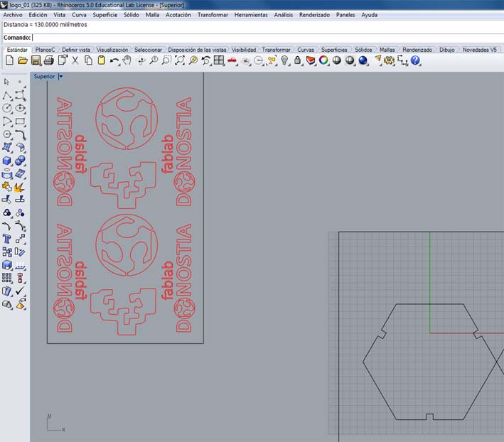Click the Fillet curves icon in sidebar
Viewport: 504px width, 442px height.
coord(7,226)
